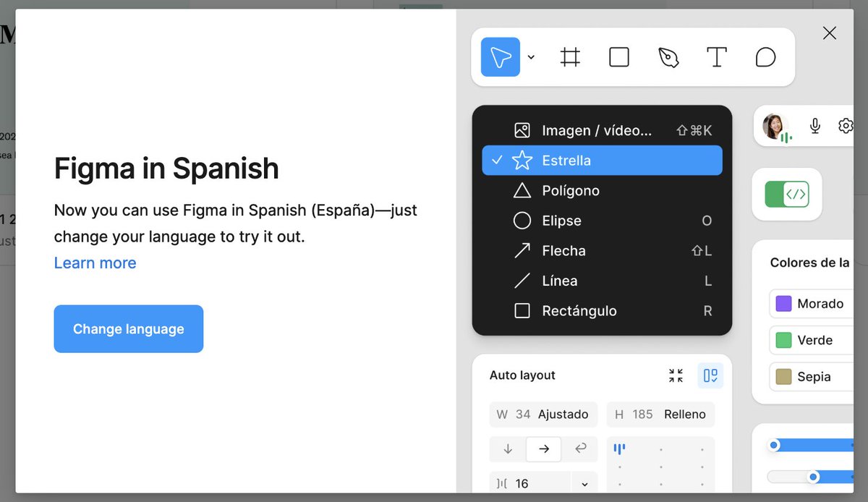Screen dimensions: 868x502
Task: Set wrap layout with the return arrow
Action: tap(580, 449)
